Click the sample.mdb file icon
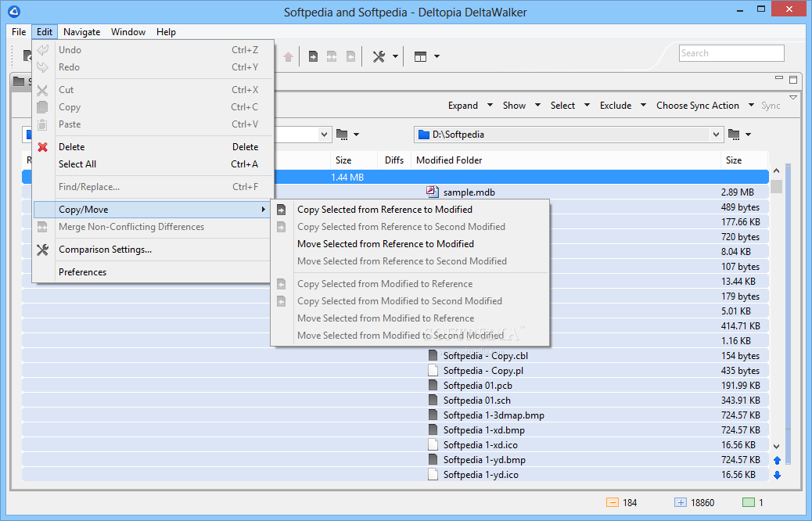 pos(432,192)
